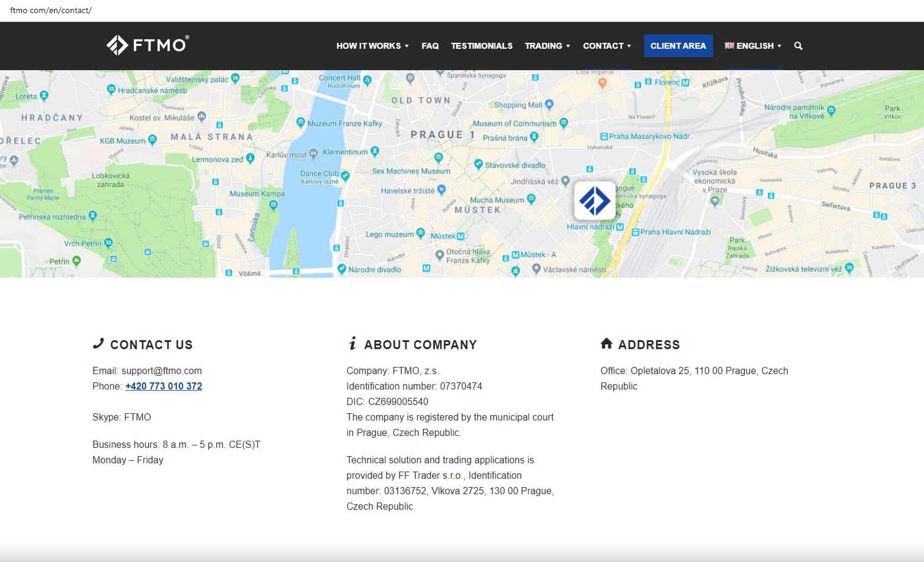This screenshot has height=562, width=924.
Task: Expand the Contact dropdown menu
Action: [606, 46]
